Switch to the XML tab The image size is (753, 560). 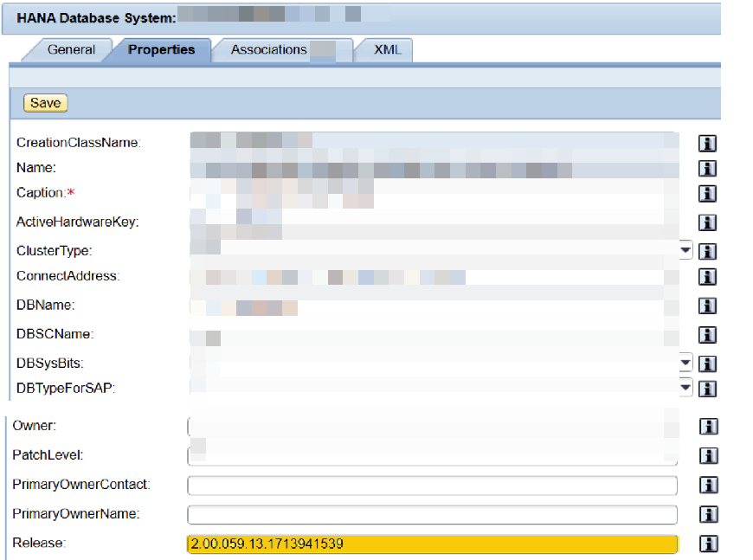click(x=387, y=50)
